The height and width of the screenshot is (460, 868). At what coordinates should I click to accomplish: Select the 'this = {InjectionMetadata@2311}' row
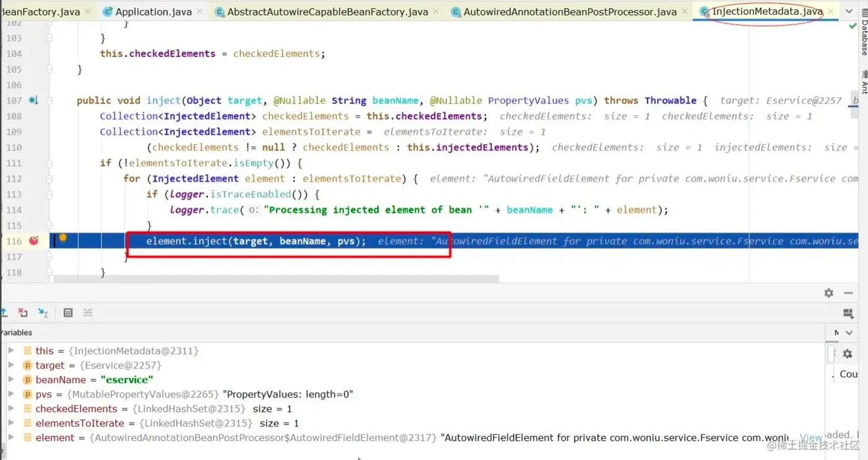pos(412,351)
